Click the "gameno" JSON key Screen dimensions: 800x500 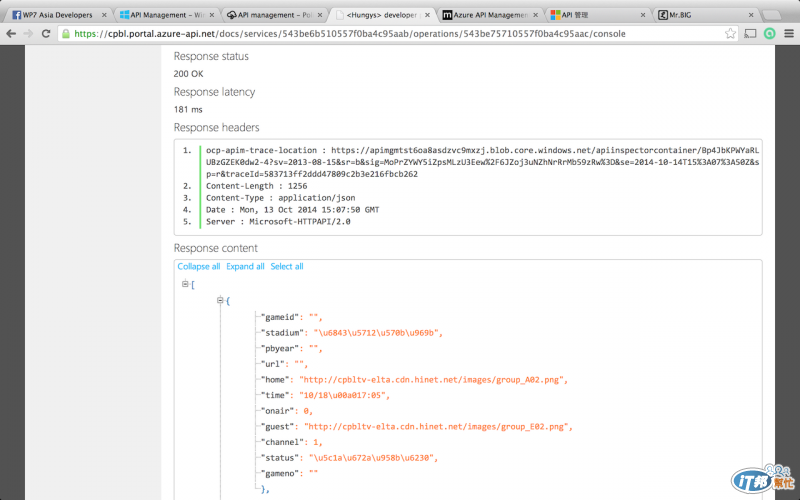click(280, 473)
